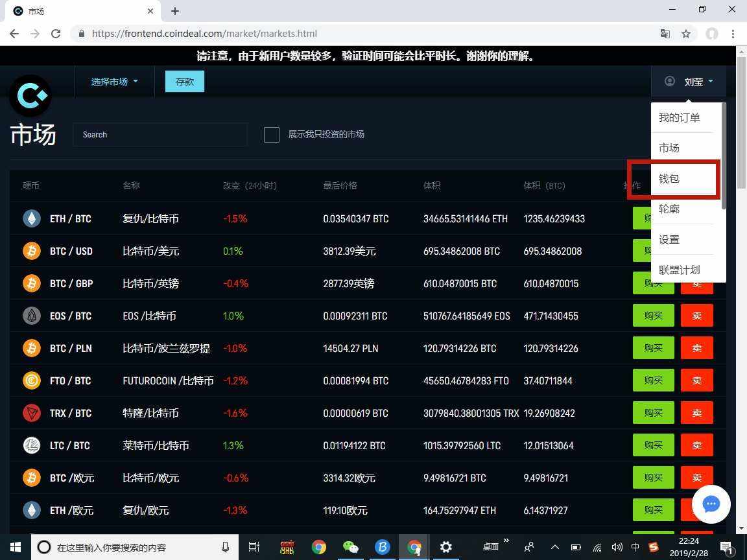747x560 pixels.
Task: Click the Chrome profile avatar icon
Action: pyautogui.click(x=712, y=34)
